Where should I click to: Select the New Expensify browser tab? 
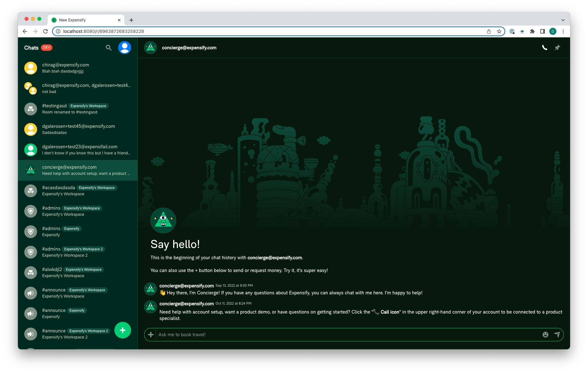pos(86,20)
